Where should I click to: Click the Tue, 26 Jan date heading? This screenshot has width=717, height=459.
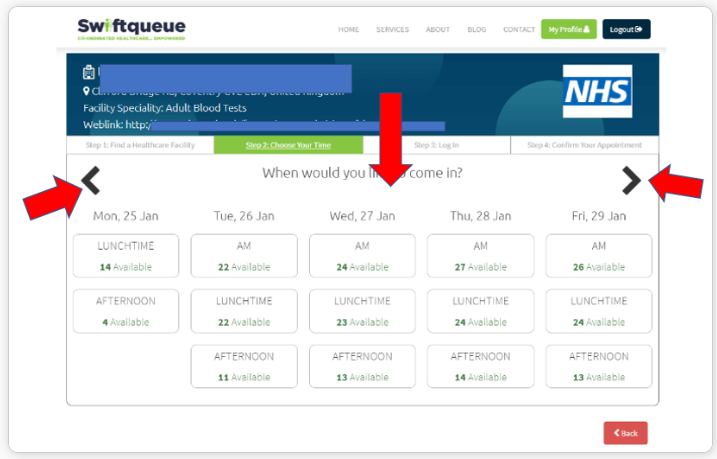click(x=244, y=216)
